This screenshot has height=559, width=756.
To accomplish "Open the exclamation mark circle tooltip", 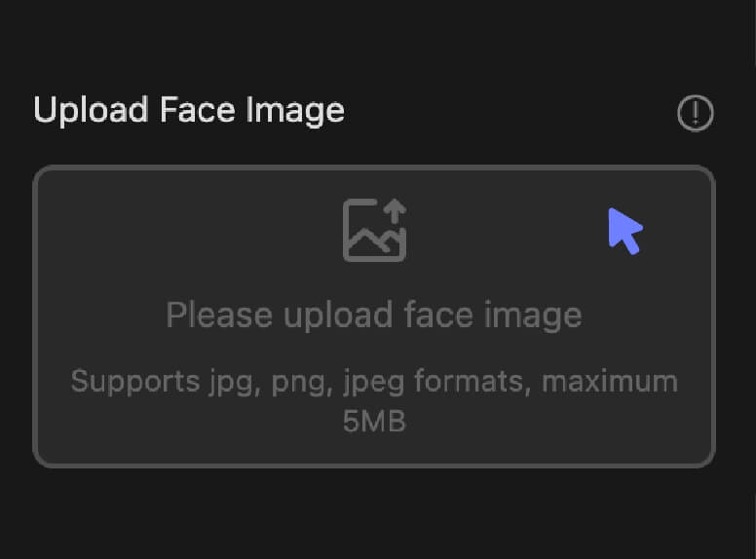I will tap(696, 113).
